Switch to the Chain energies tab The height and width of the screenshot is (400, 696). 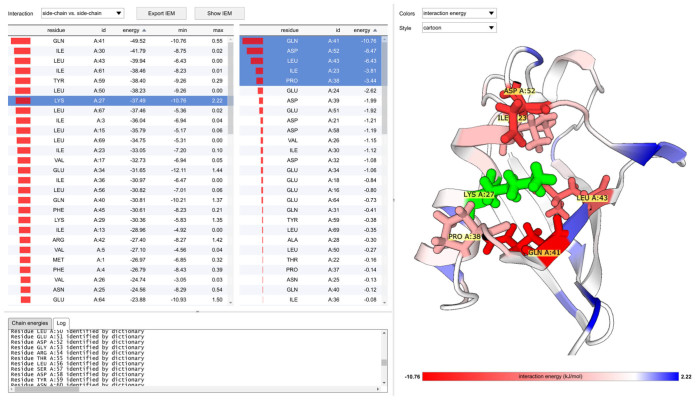(x=28, y=323)
